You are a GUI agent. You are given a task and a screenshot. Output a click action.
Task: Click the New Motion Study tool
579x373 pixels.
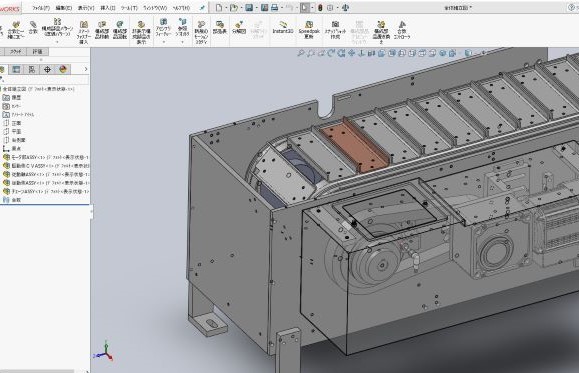point(201,32)
